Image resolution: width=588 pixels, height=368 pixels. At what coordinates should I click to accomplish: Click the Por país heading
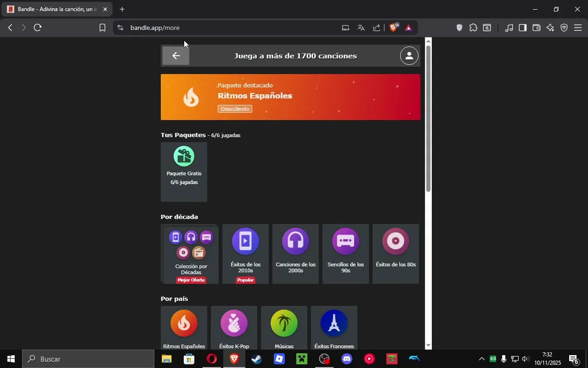pyautogui.click(x=175, y=298)
